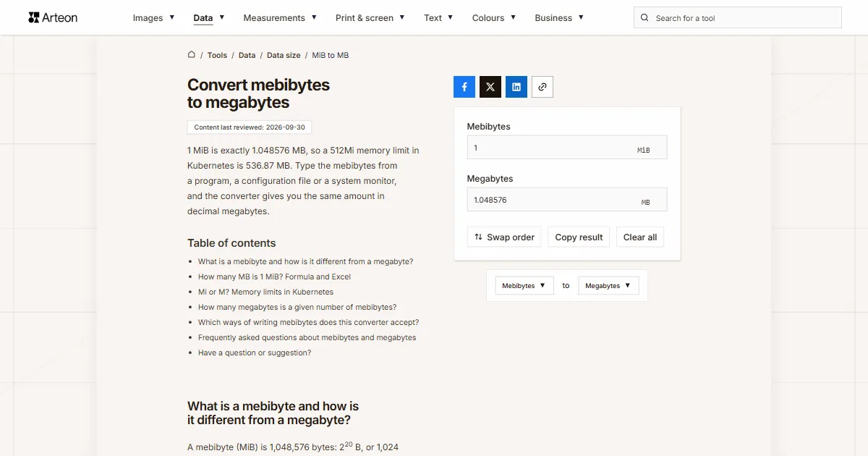Go to Data size in breadcrumb
The image size is (868, 456).
pos(284,55)
